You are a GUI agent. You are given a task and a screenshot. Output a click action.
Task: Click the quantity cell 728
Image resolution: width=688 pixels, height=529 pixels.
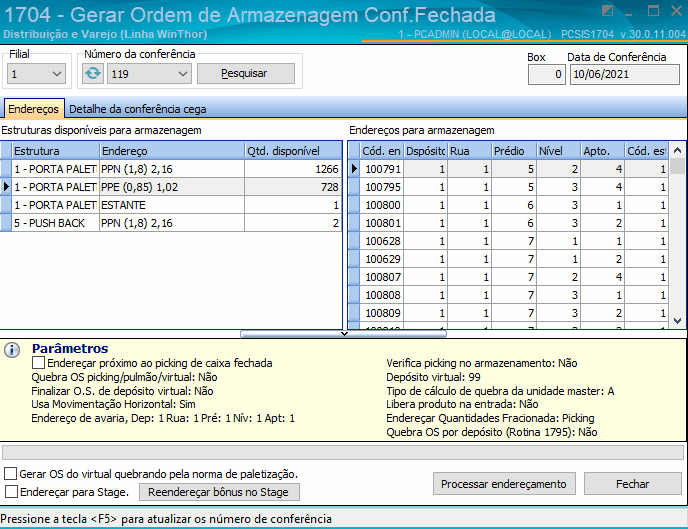pyautogui.click(x=293, y=187)
